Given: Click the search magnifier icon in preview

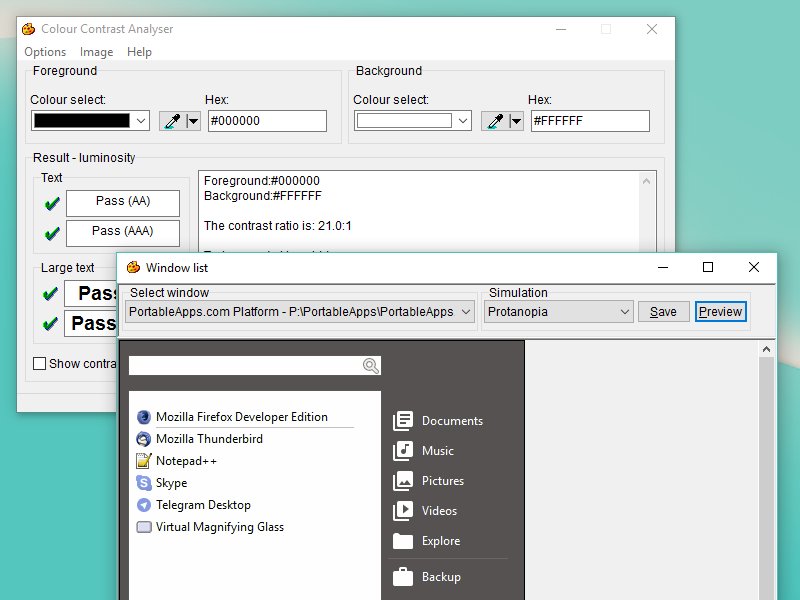Looking at the screenshot, I should click(x=371, y=365).
